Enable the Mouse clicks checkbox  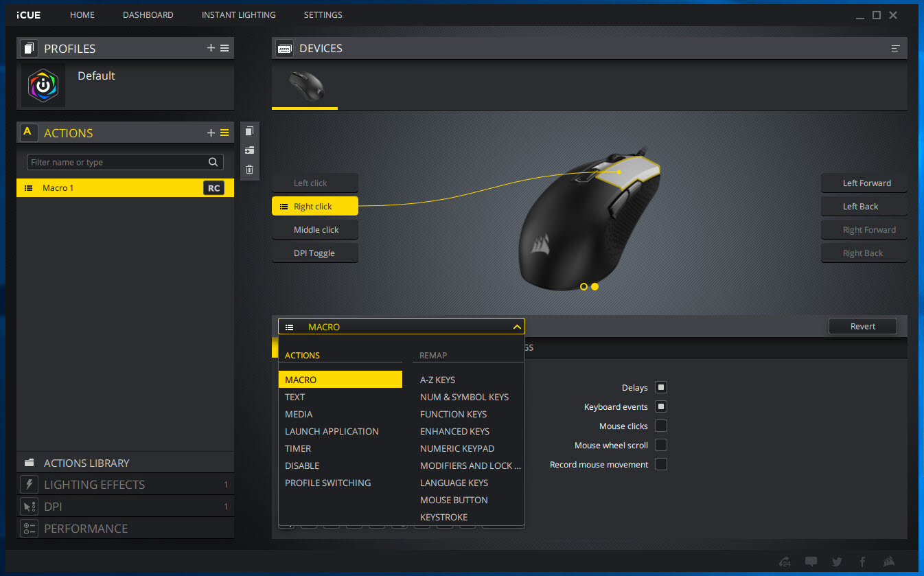tap(661, 426)
